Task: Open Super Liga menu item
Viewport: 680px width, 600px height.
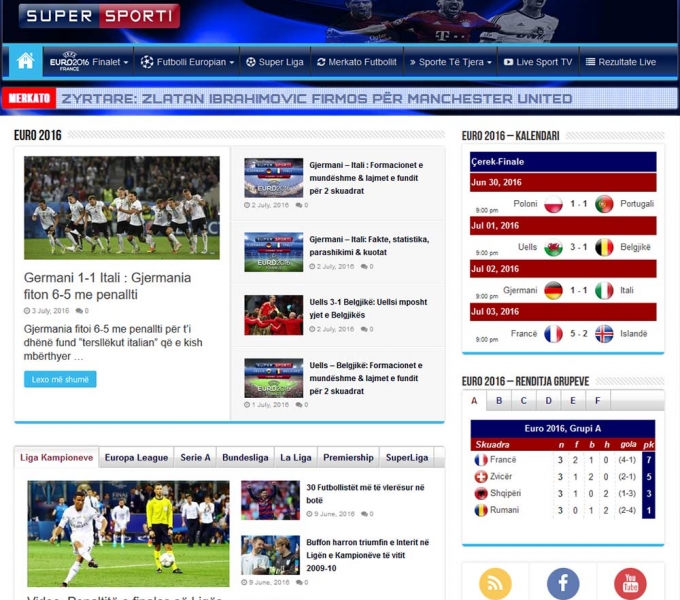Action: (275, 62)
